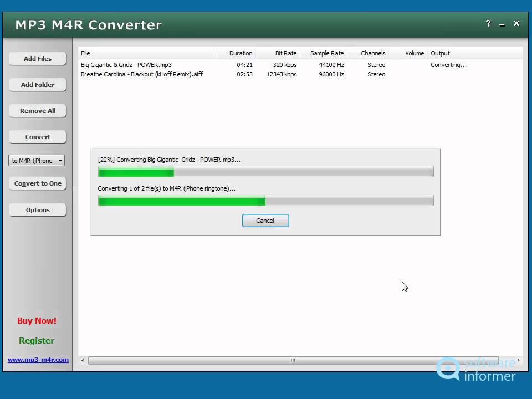Click the 04:21 duration cell
Image resolution: width=532 pixels, height=399 pixels.
(244, 65)
